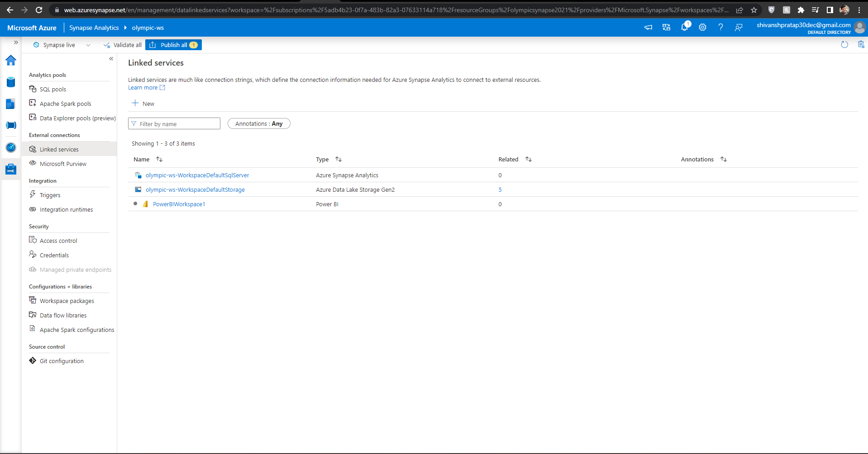Click Validate all

[x=122, y=45]
